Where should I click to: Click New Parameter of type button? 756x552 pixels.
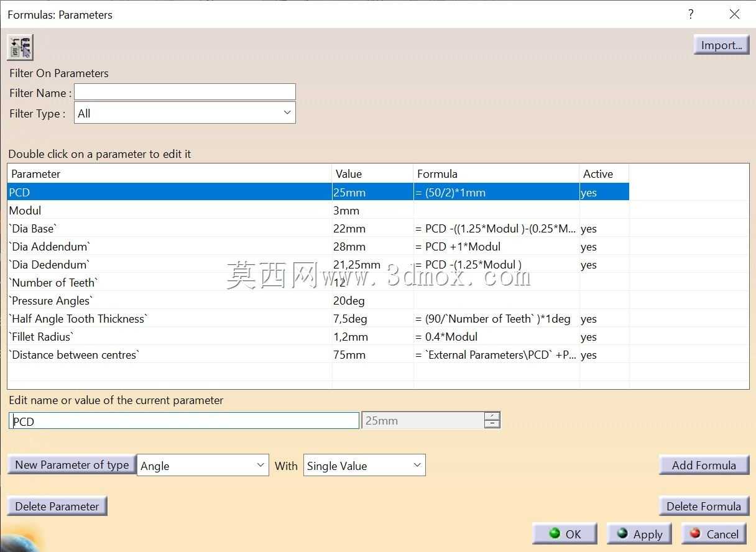tap(72, 464)
